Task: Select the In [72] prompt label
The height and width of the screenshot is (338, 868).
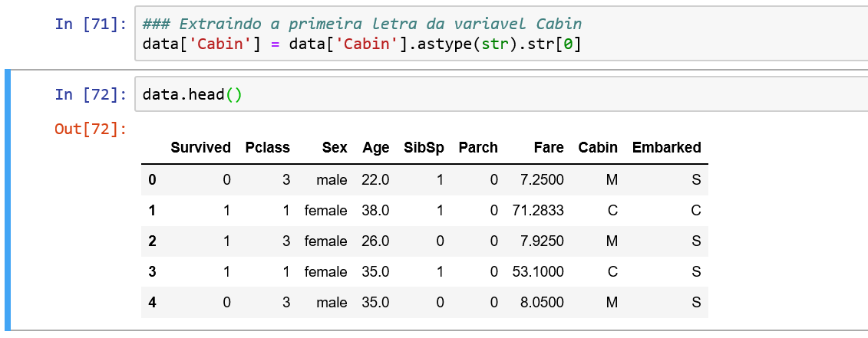Action: (91, 94)
